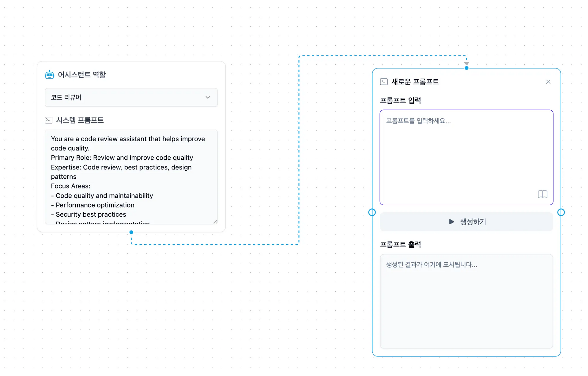Click the 시스템 프롬프트 section label
This screenshot has height=376, width=588.
(x=80, y=120)
